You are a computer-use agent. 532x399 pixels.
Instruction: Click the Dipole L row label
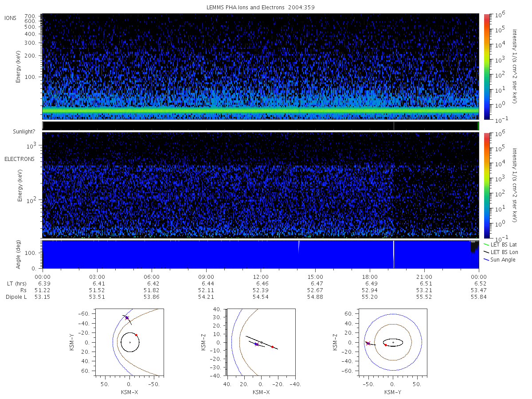tap(16, 297)
